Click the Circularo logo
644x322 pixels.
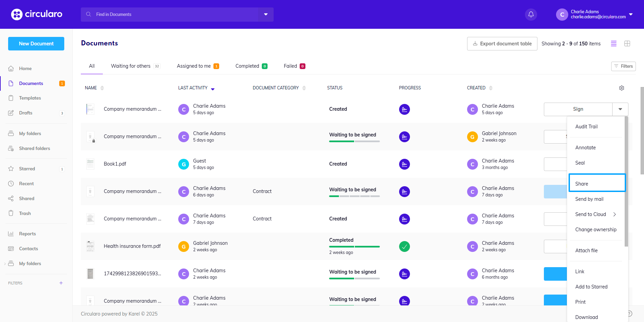point(37,14)
